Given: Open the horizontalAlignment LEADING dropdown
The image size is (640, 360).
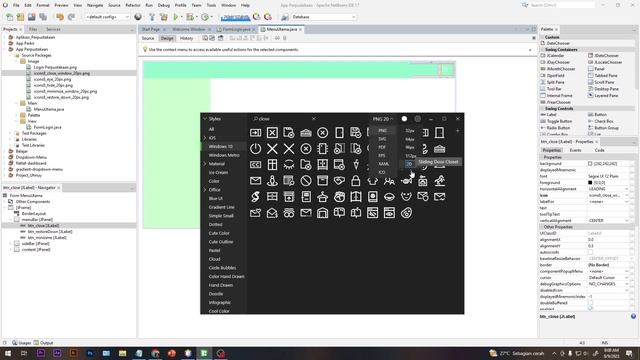Looking at the screenshot, I should pyautogui.click(x=627, y=189).
